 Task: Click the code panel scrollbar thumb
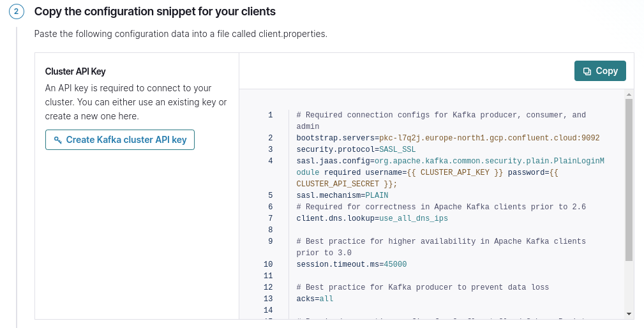pos(629,180)
